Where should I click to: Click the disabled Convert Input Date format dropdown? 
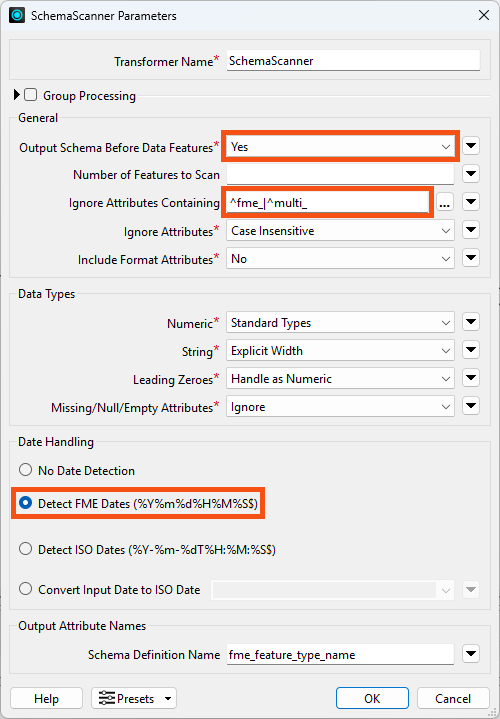pos(332,589)
